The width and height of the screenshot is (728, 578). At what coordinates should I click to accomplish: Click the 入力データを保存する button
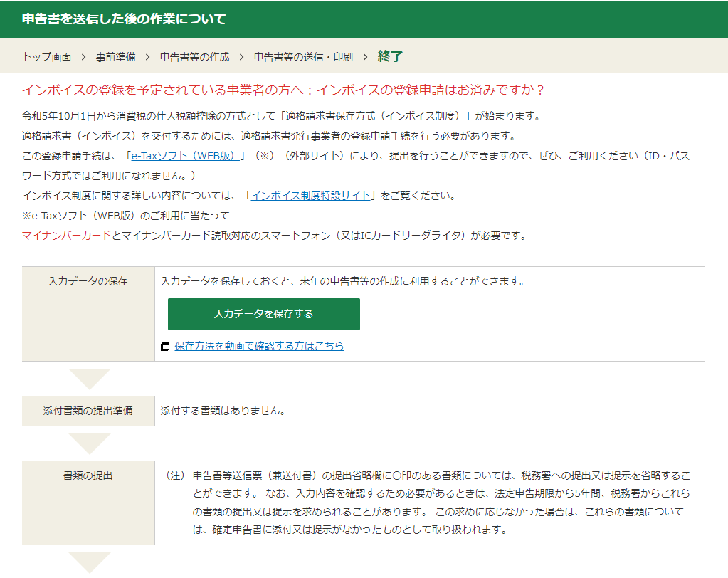pos(264,315)
